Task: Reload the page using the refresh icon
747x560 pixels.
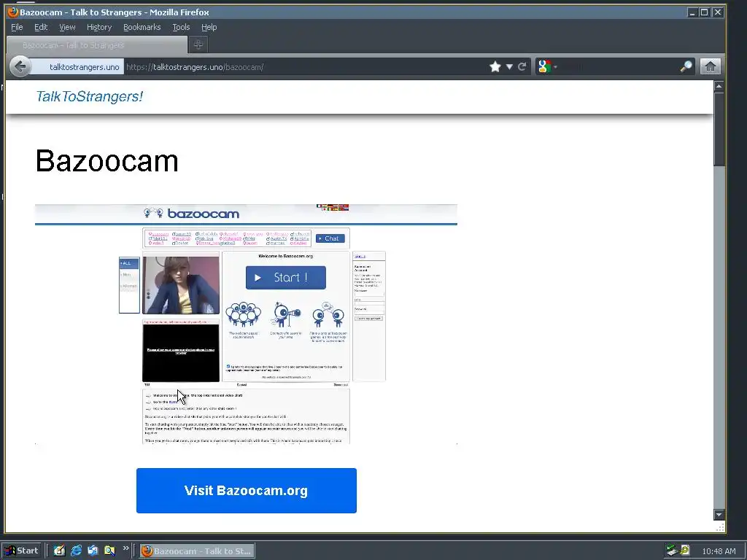Action: 522,66
